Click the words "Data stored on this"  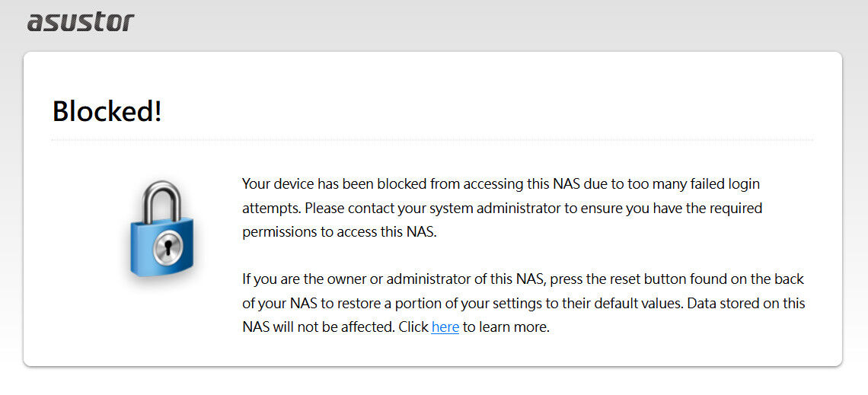pos(746,303)
